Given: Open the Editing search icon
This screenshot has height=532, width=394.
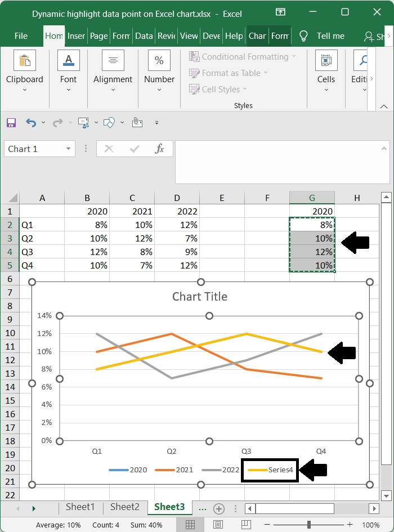Looking at the screenshot, I should click(x=363, y=60).
